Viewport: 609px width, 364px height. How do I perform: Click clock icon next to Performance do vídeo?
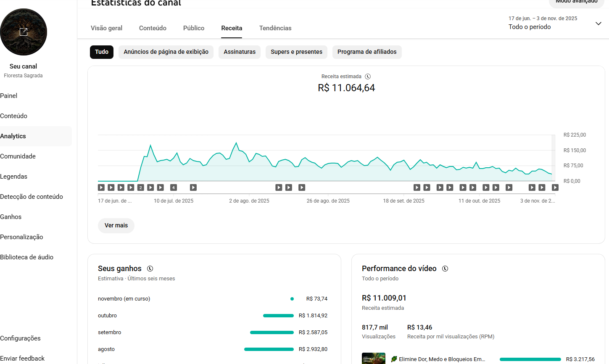pyautogui.click(x=445, y=269)
